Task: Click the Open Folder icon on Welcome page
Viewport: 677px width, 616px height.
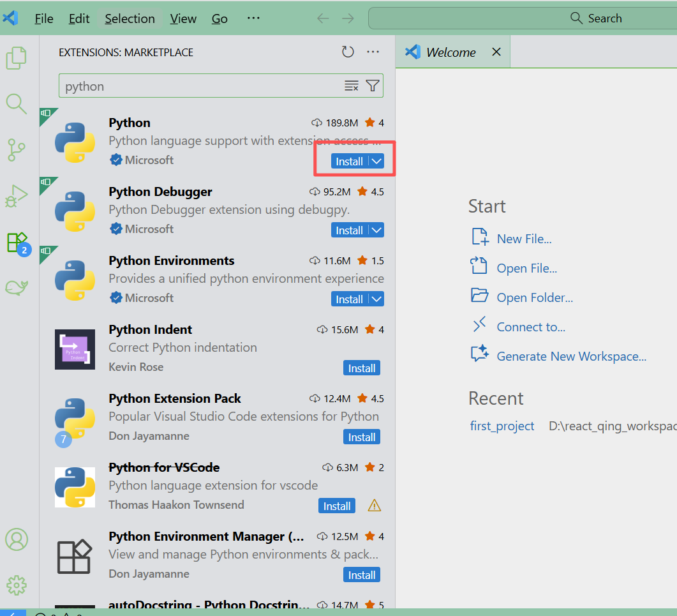Action: click(x=480, y=296)
